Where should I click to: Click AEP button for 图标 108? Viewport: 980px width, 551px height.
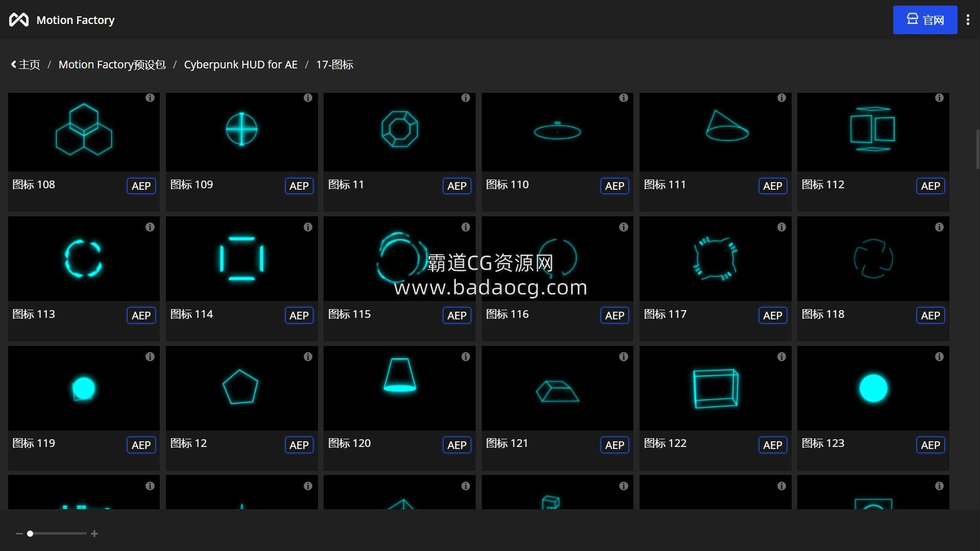141,186
